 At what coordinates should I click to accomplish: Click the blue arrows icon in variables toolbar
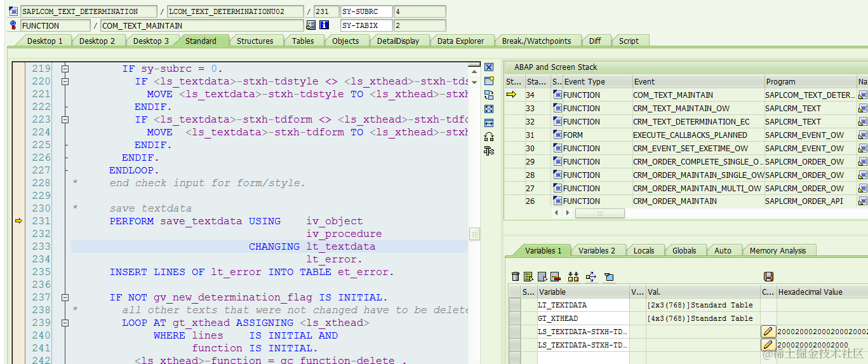pyautogui.click(x=591, y=276)
